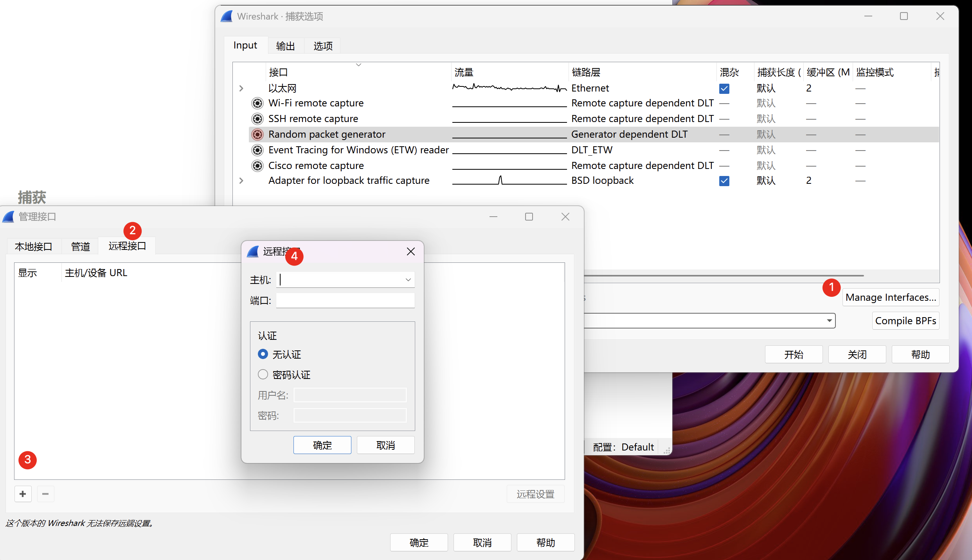Click 开始 to start capture
This screenshot has width=972, height=560.
(x=794, y=354)
